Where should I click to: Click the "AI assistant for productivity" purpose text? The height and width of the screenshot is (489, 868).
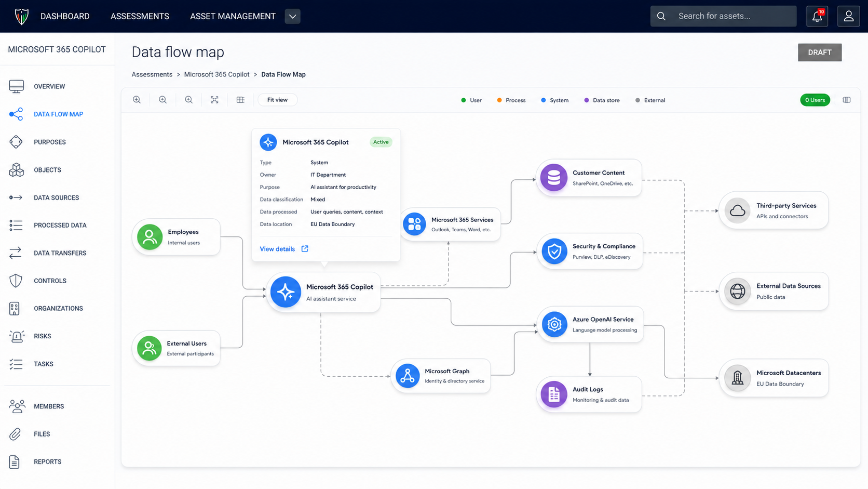point(343,187)
